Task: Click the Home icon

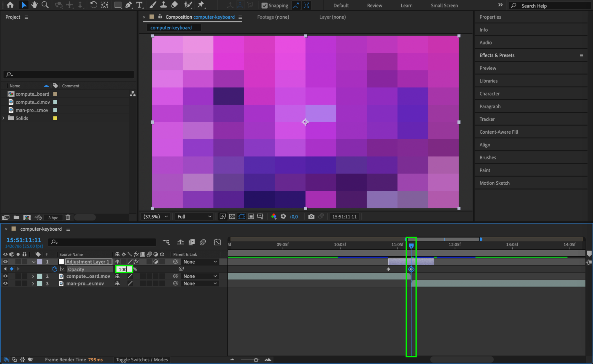Action: (10, 5)
